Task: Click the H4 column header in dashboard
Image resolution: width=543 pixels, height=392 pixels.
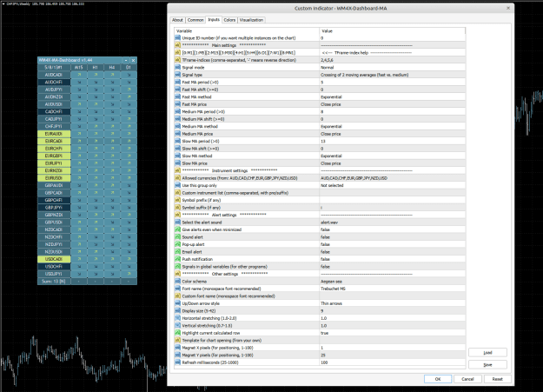Action: pyautogui.click(x=112, y=67)
